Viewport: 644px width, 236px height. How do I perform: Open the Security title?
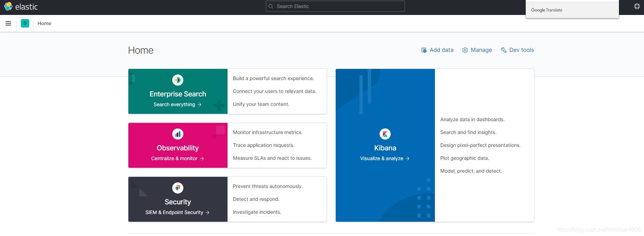[x=178, y=202]
